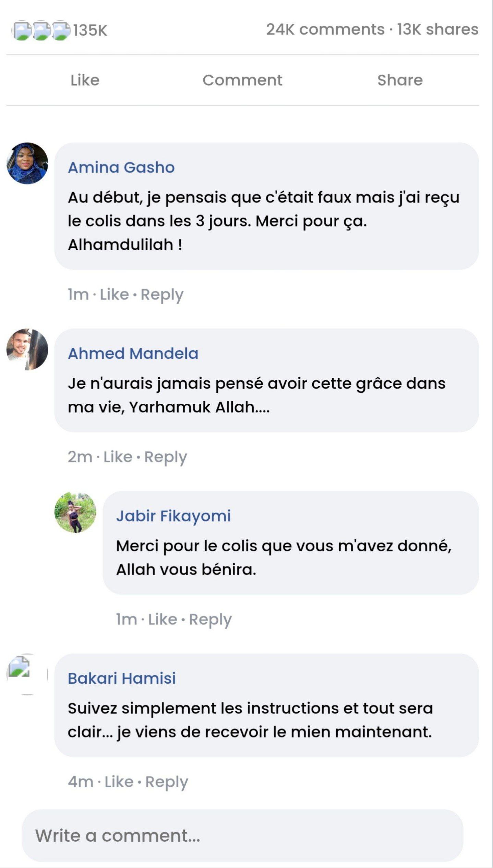The height and width of the screenshot is (868, 493).
Task: Open Jabir Fikayomi's profile picture
Action: (75, 512)
